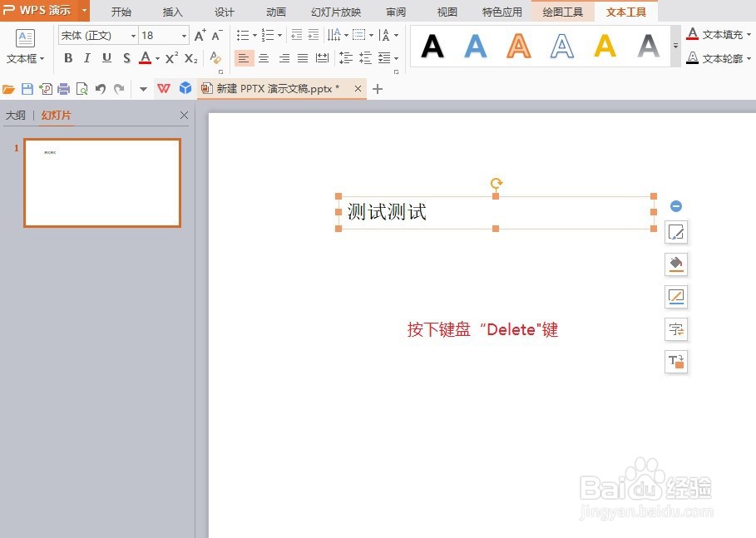Click the text conversion quick tool
Viewport: 756px width, 538px height.
point(676,329)
